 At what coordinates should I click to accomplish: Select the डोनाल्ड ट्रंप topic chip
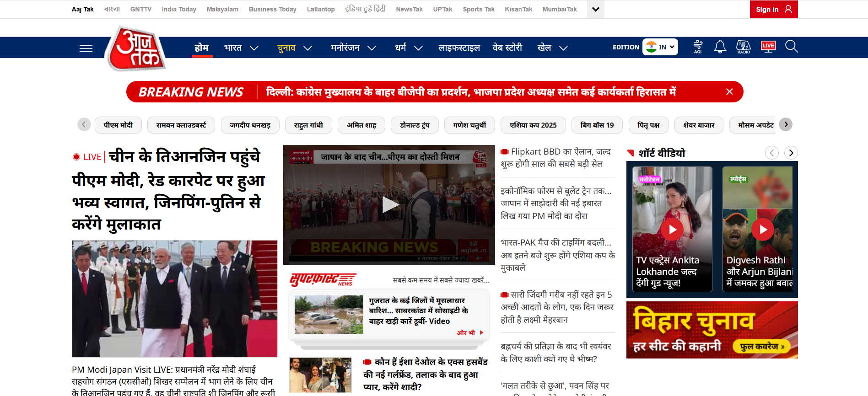tap(415, 125)
